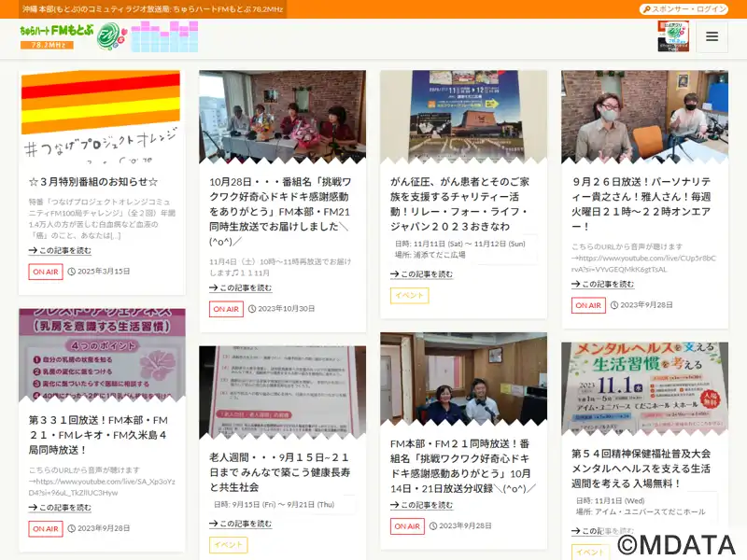Click arrow icon in 老人週間 read-more link

[214, 524]
